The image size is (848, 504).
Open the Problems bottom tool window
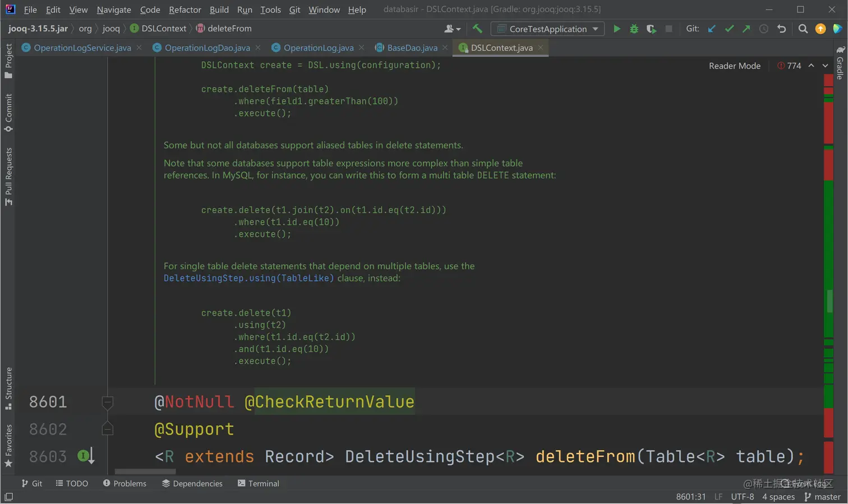(125, 483)
